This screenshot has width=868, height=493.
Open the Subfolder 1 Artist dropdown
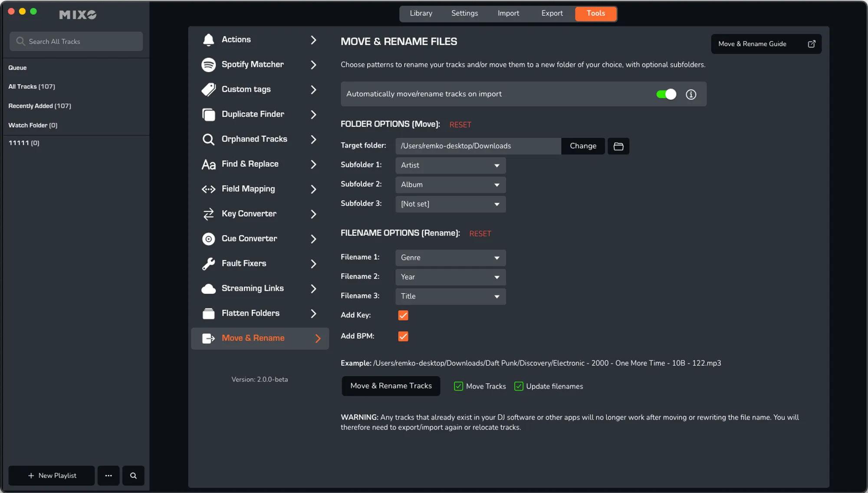pos(450,165)
